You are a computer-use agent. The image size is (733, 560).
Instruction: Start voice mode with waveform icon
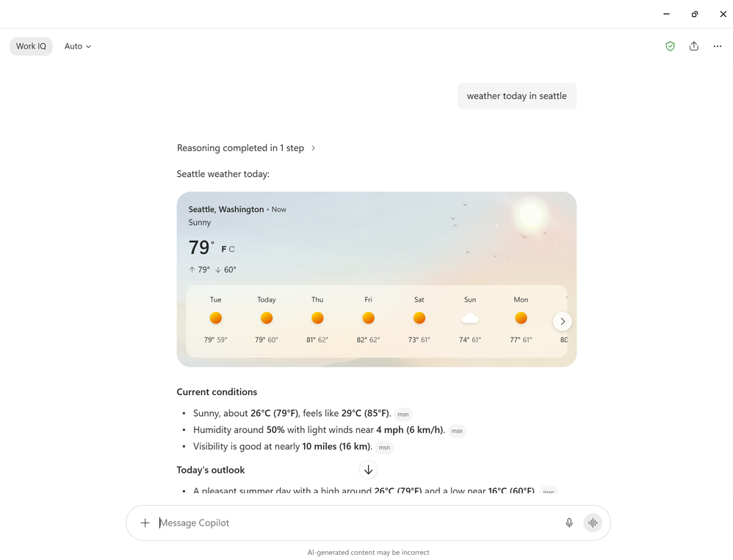click(x=593, y=523)
